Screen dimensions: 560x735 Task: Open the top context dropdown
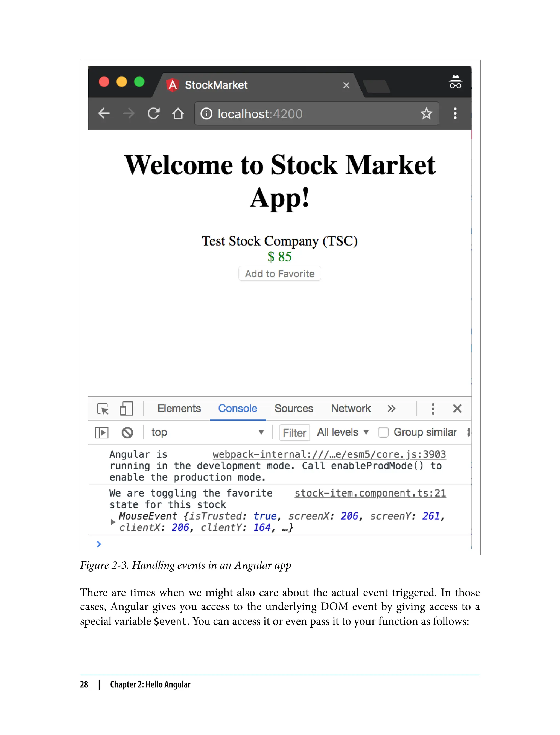coord(207,432)
